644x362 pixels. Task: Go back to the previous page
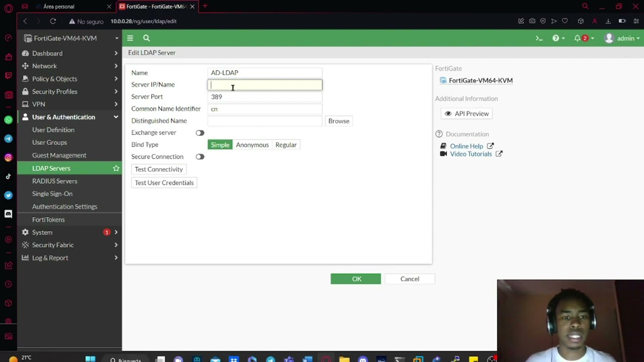click(x=25, y=21)
